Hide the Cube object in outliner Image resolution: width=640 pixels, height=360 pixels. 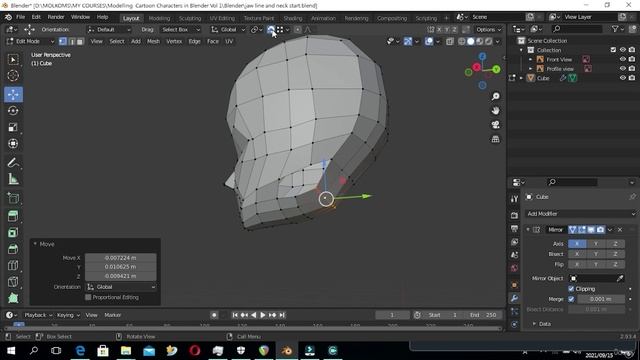(622, 78)
